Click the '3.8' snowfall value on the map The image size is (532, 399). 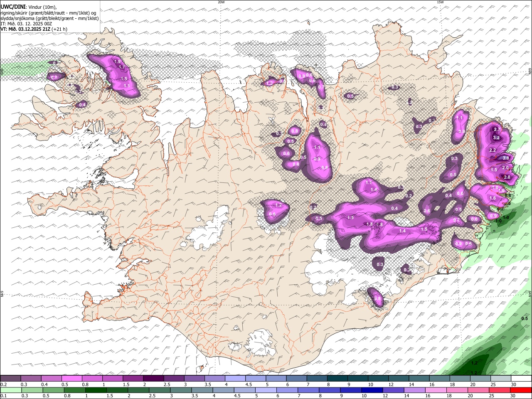[x=506, y=158]
